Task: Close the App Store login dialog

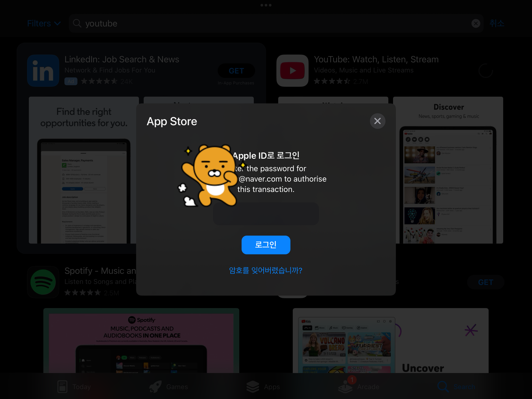Action: click(377, 121)
